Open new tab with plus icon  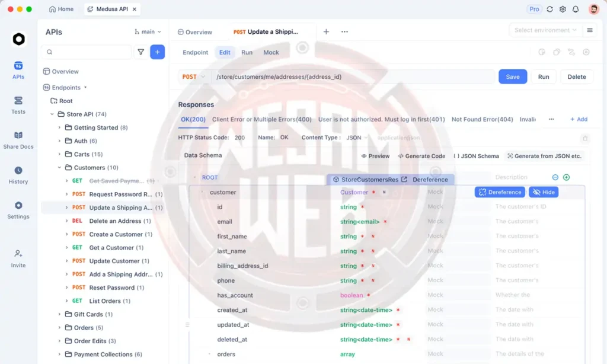(x=326, y=32)
